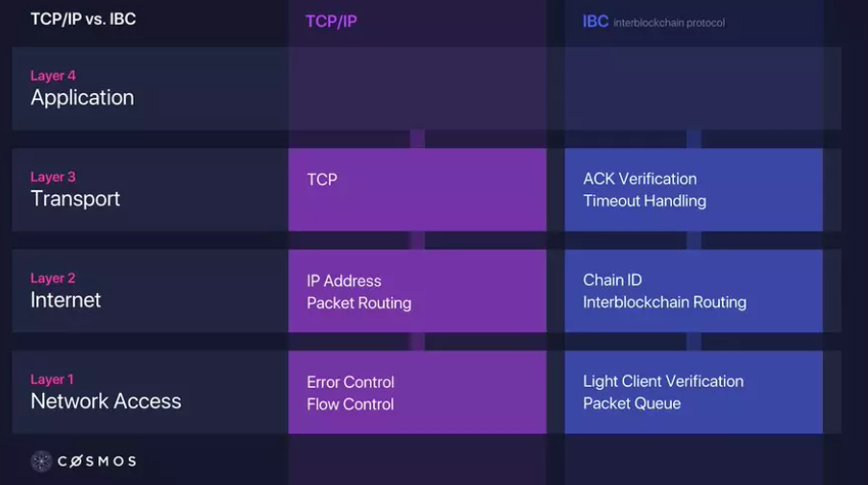Click the Cosmos logo icon
The height and width of the screenshot is (485, 868).
point(41,461)
